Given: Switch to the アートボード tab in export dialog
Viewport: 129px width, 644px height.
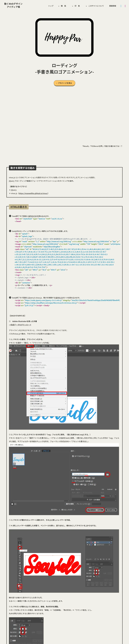Looking at the screenshot, I should (35, 451).
